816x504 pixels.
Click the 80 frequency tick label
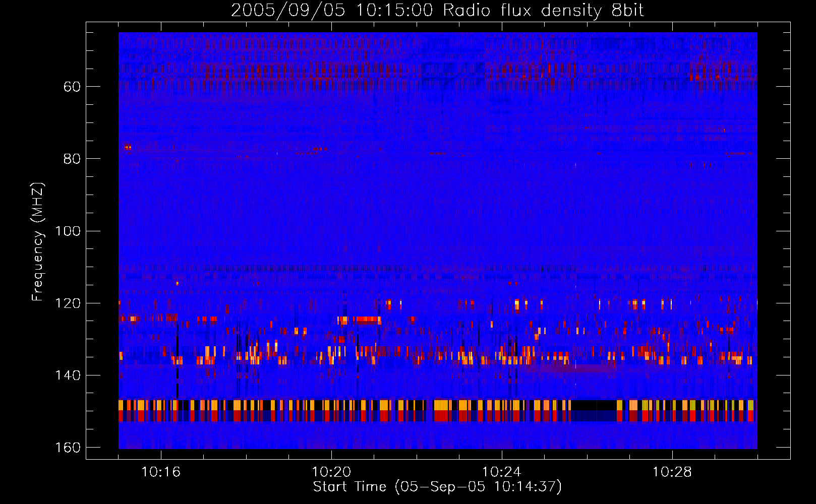click(x=72, y=159)
